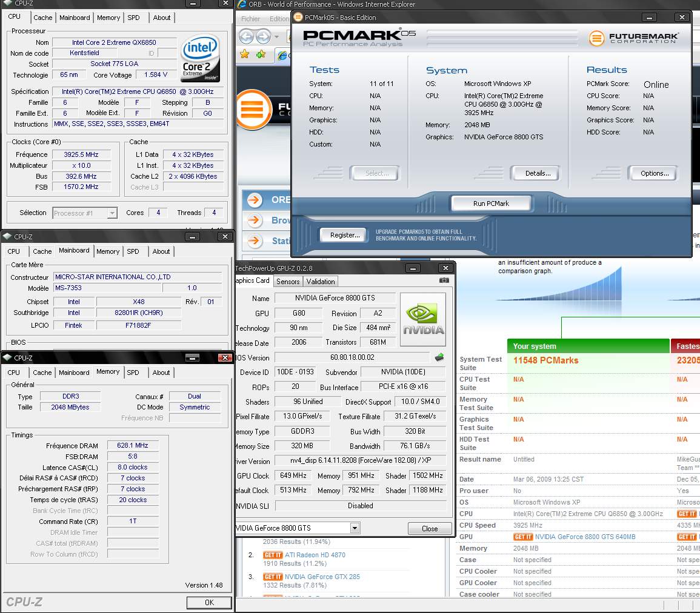Click the 2036 Results (11.94%) text
This screenshot has width=700, height=613.
tap(296, 542)
